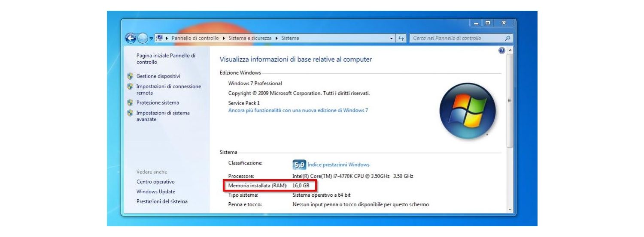This screenshot has width=644, height=237.
Task: Click shield icon beside 'Impostazioni di connessione remota'
Action: 130,86
